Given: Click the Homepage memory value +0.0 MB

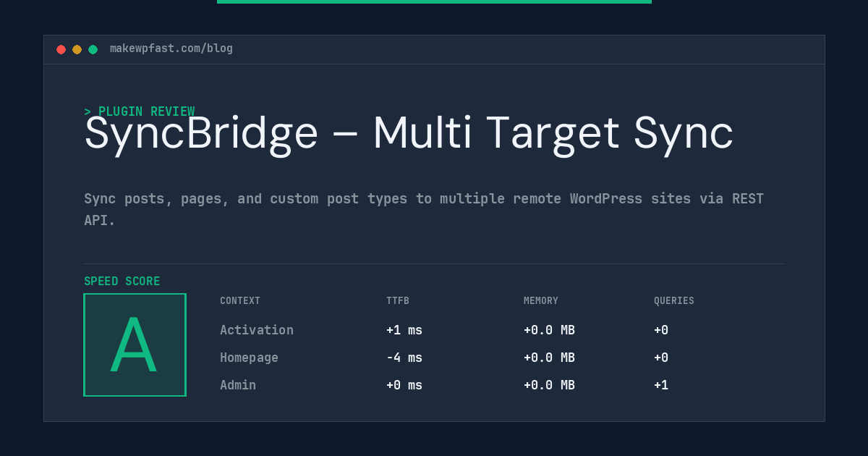Looking at the screenshot, I should [549, 358].
